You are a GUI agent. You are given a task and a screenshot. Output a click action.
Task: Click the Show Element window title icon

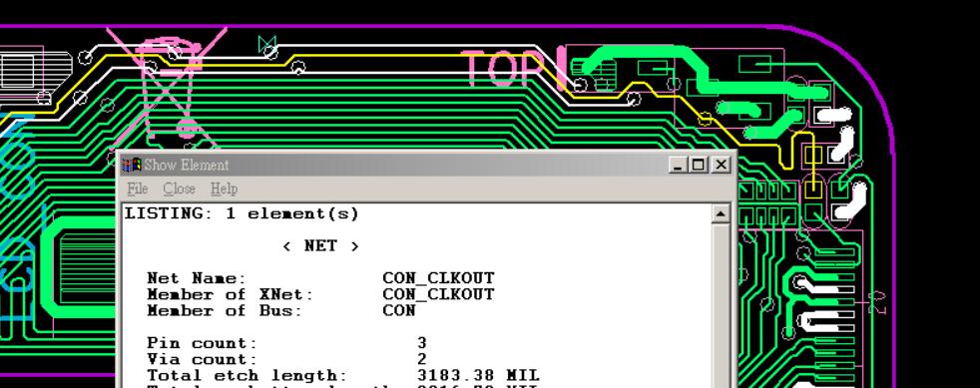[x=132, y=165]
